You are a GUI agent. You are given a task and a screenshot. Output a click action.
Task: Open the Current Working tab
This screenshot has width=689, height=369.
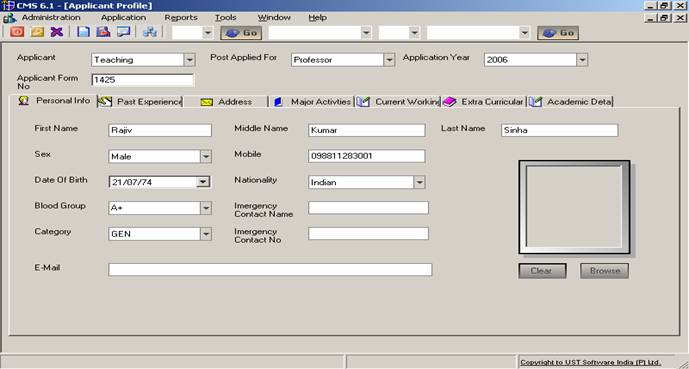[398, 102]
